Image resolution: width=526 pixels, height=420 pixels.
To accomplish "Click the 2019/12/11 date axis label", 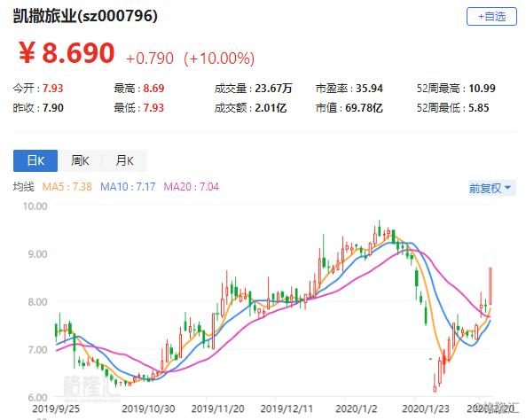I will (287, 408).
